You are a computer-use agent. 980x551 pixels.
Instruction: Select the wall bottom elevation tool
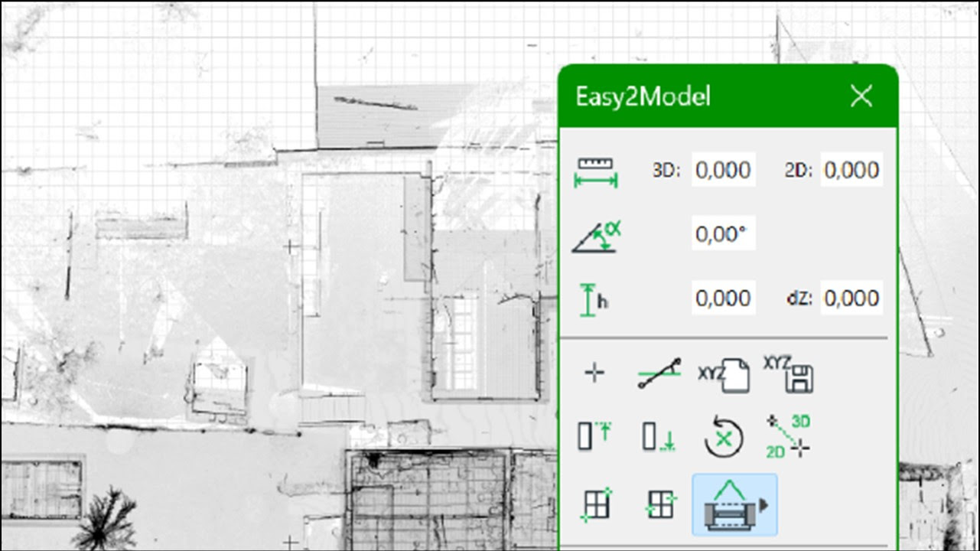point(659,437)
